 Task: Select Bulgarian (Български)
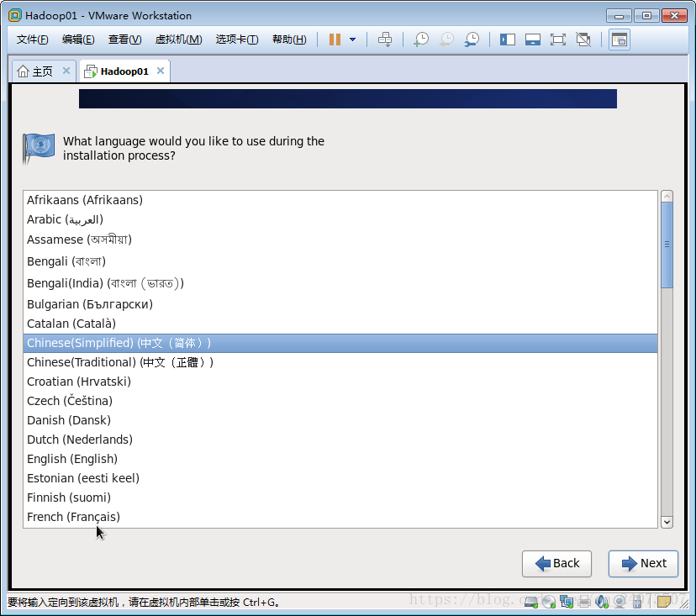pos(340,304)
